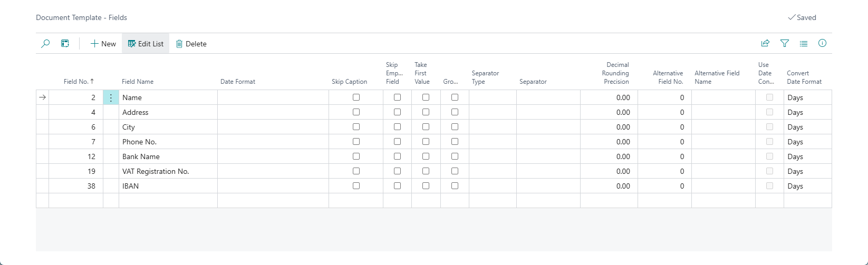Image resolution: width=868 pixels, height=265 pixels.
Task: Click the Edit List action
Action: coord(146,44)
